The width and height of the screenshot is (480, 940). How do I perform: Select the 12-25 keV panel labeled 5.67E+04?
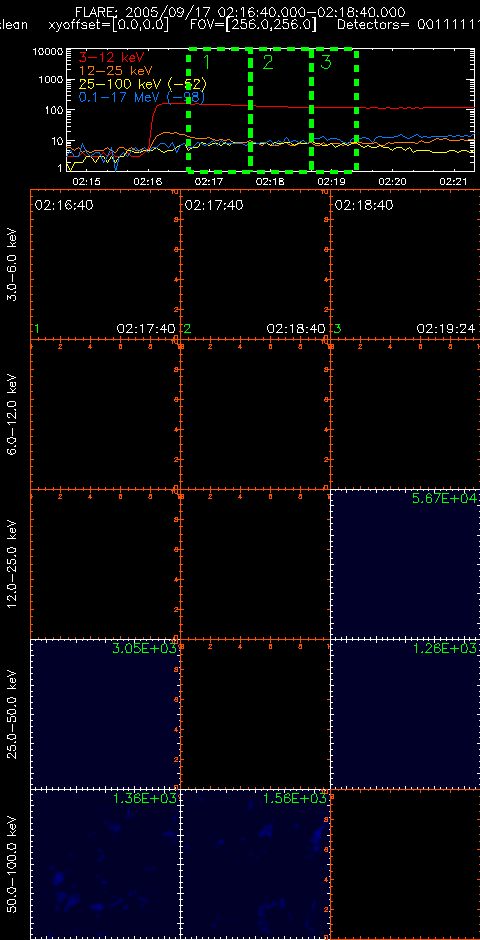pyautogui.click(x=405, y=564)
